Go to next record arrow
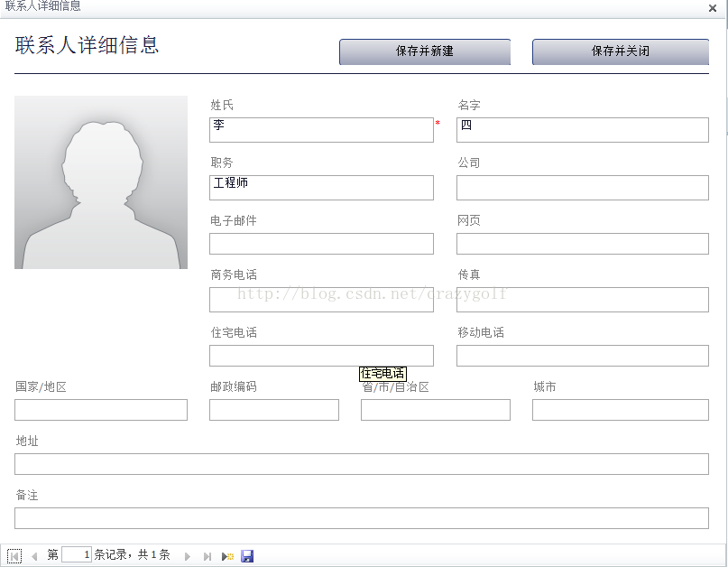The width and height of the screenshot is (728, 567). point(187,556)
